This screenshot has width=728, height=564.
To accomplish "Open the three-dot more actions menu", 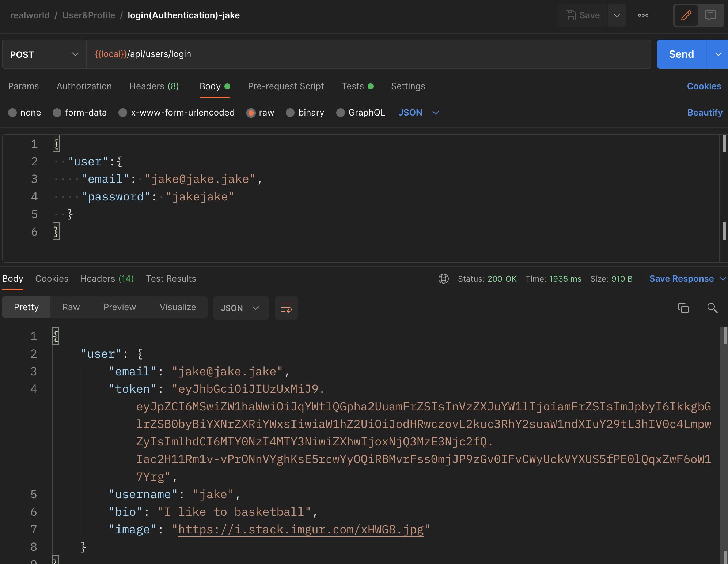I will [643, 15].
